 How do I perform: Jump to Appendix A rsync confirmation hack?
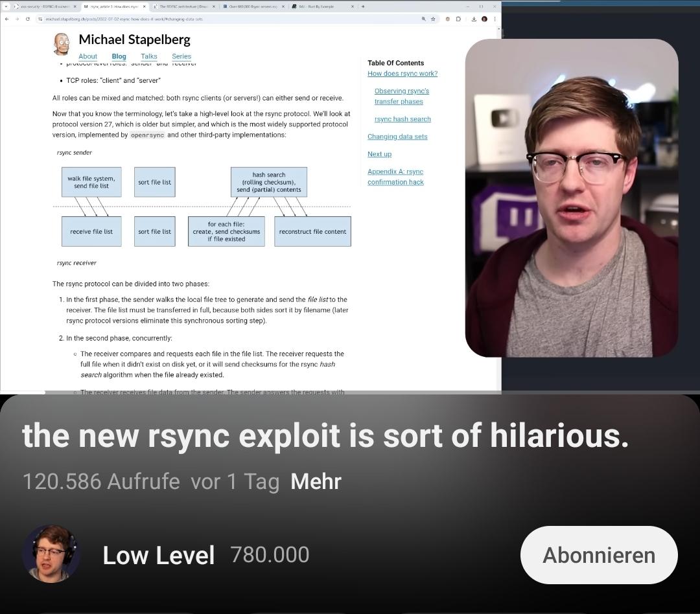pos(395,177)
